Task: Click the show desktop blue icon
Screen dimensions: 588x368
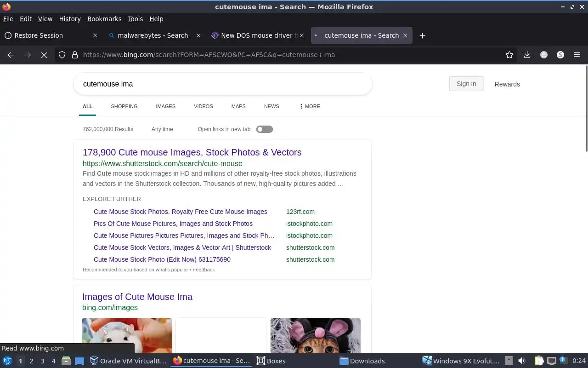Action: 79,361
